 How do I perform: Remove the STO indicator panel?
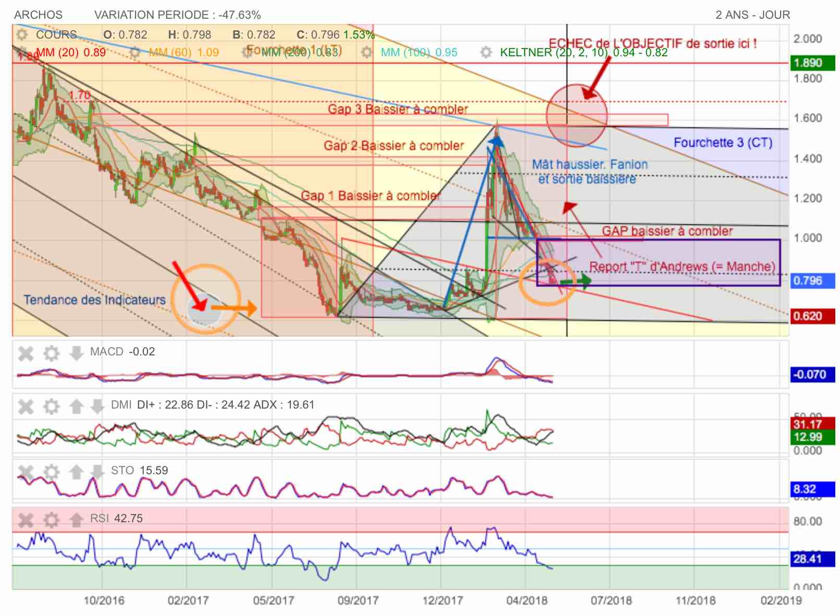tap(26, 472)
